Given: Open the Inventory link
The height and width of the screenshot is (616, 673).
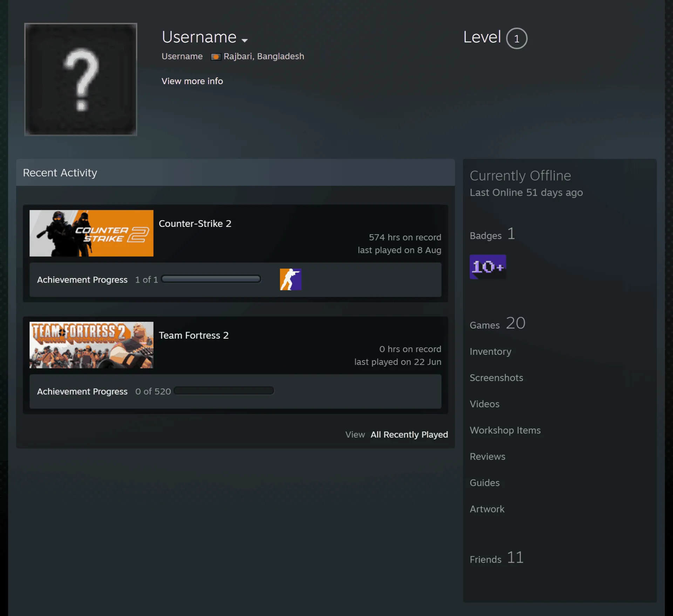Looking at the screenshot, I should 490,352.
